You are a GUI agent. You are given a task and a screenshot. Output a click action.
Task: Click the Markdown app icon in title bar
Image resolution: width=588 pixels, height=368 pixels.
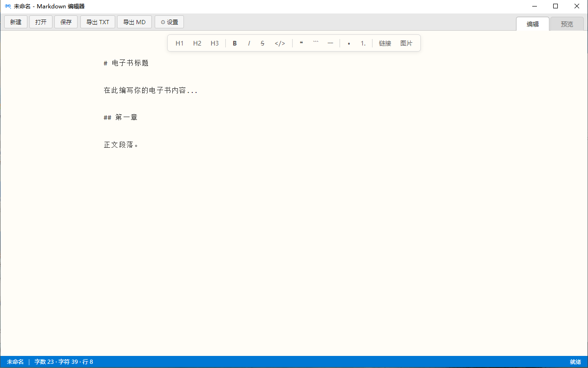pos(7,7)
